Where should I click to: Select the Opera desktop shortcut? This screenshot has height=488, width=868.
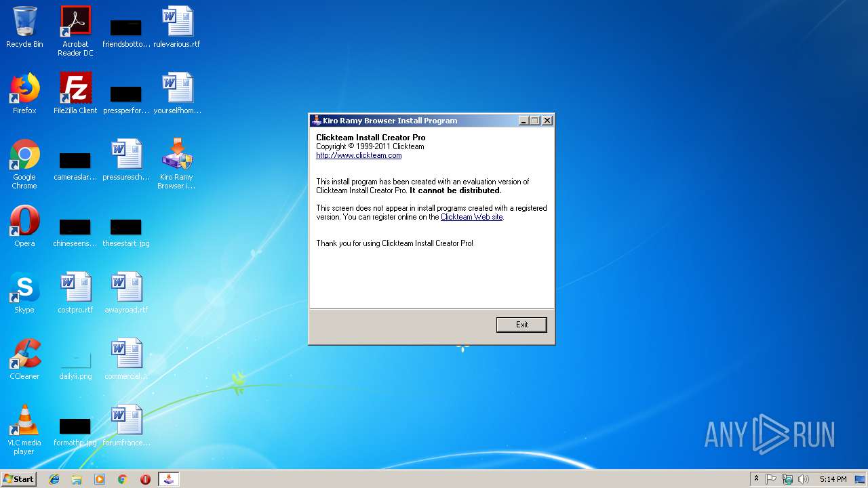click(24, 226)
